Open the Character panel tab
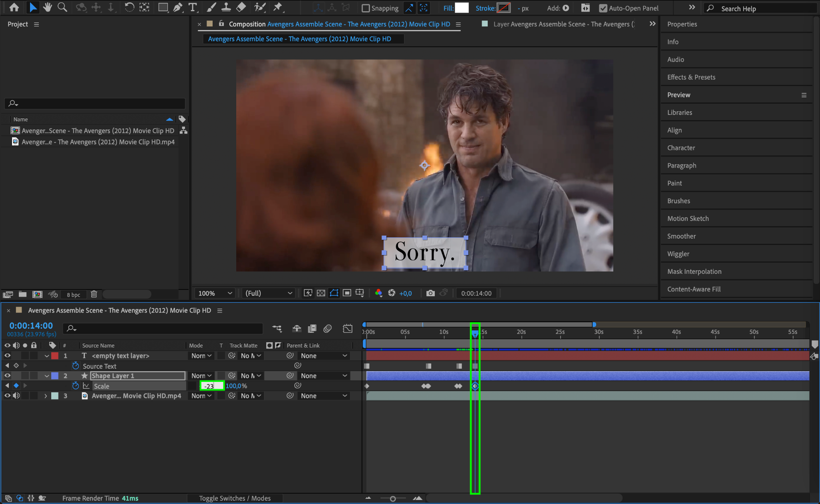The width and height of the screenshot is (820, 504). [x=681, y=148]
